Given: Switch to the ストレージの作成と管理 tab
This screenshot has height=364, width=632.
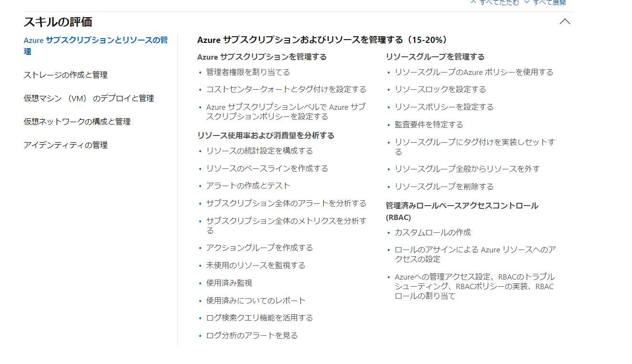Looking at the screenshot, I should coord(65,75).
